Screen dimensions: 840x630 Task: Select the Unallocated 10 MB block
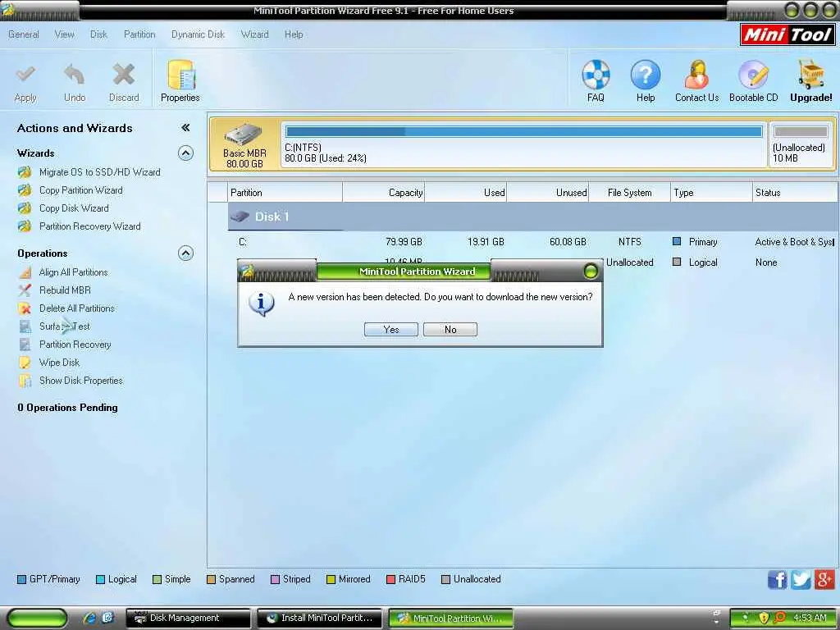click(x=801, y=144)
